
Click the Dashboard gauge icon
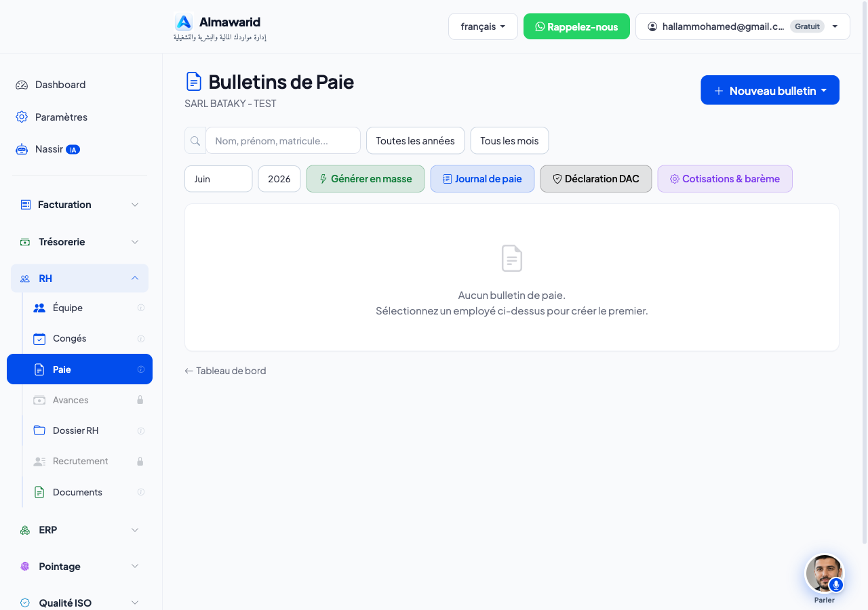click(22, 85)
